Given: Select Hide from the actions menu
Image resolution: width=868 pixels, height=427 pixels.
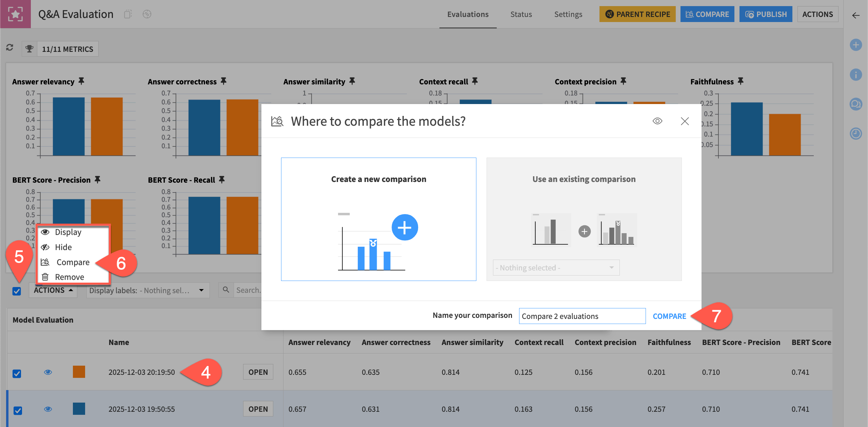Looking at the screenshot, I should [64, 247].
